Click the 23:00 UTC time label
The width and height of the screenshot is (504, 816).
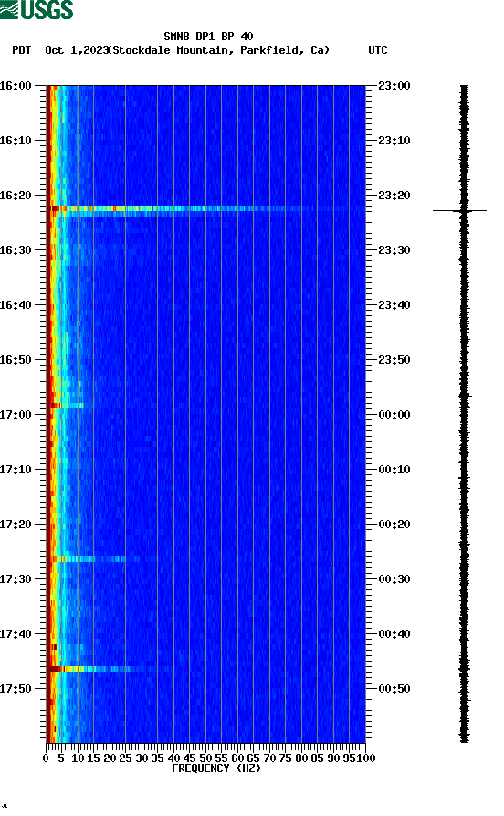[x=394, y=85]
